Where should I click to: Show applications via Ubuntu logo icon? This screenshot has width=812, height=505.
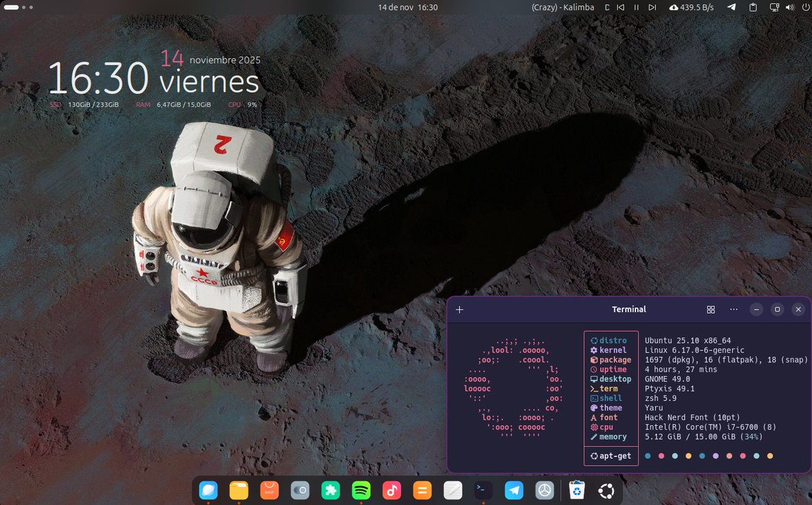pyautogui.click(x=607, y=490)
